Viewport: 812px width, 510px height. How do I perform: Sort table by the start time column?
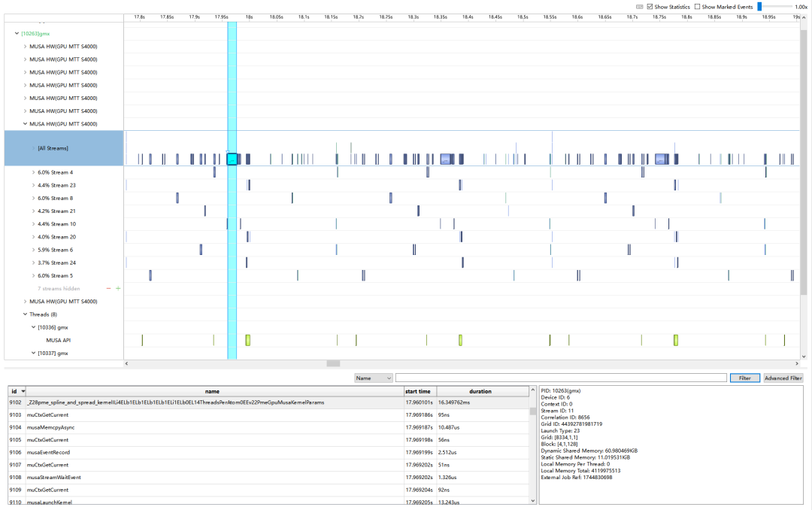[418, 391]
